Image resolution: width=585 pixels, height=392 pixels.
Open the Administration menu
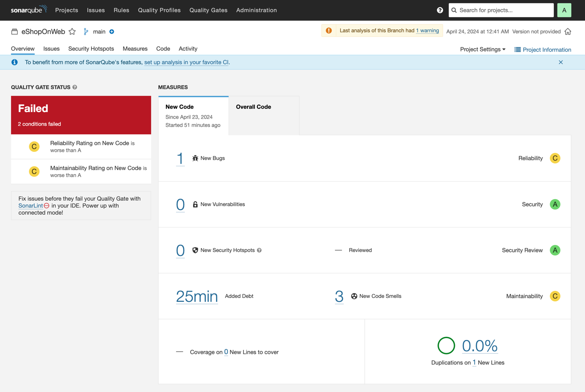pyautogui.click(x=256, y=10)
